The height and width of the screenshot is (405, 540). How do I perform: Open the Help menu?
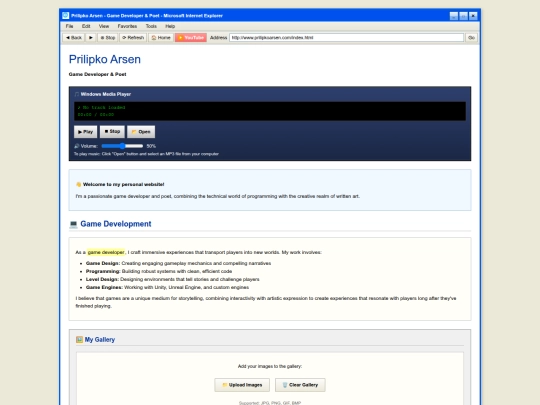(170, 26)
